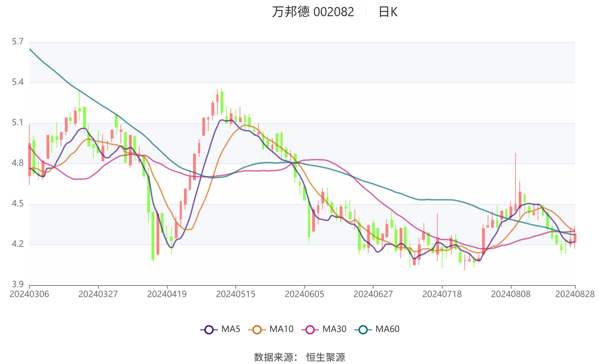Click the x-axis date label 20240419
Viewport: 599px width, 364px height.
click(x=167, y=294)
